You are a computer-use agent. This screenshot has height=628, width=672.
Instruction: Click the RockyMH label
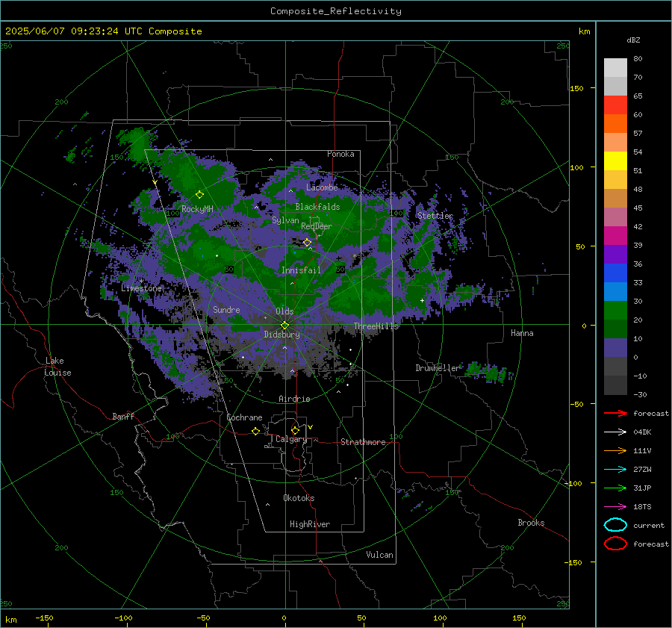[197, 209]
